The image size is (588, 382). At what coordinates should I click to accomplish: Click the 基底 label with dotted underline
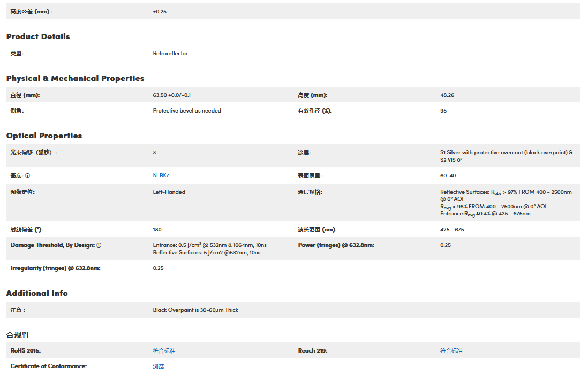[x=17, y=176]
